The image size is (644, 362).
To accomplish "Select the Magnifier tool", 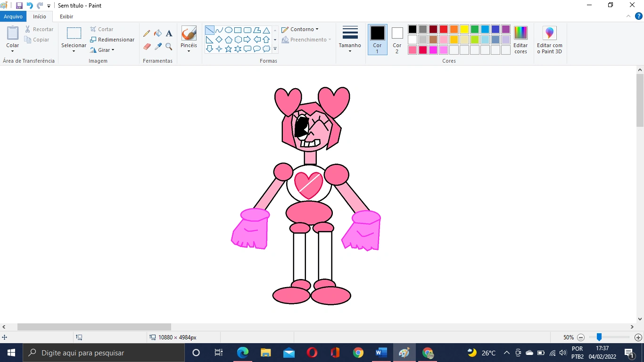I will pos(169,47).
